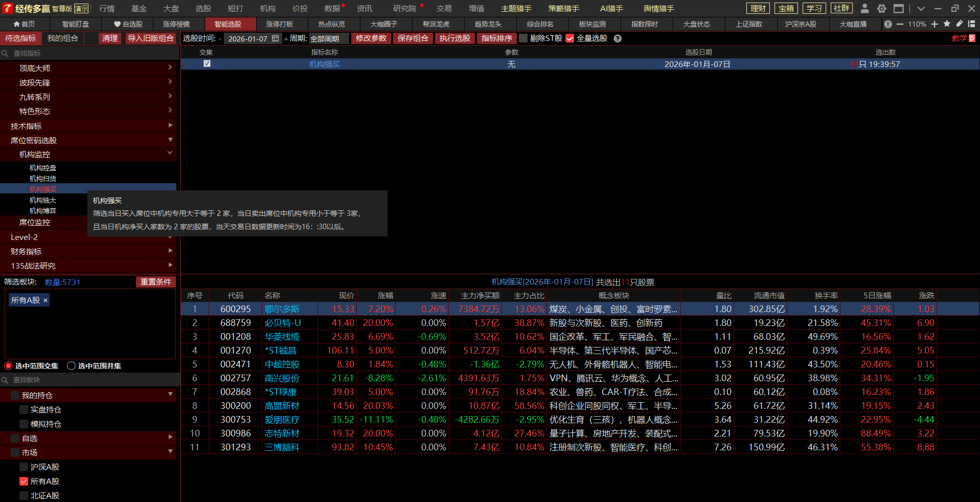Check the 沪深A股 market checkbox
The image size is (980, 502).
pyautogui.click(x=24, y=467)
